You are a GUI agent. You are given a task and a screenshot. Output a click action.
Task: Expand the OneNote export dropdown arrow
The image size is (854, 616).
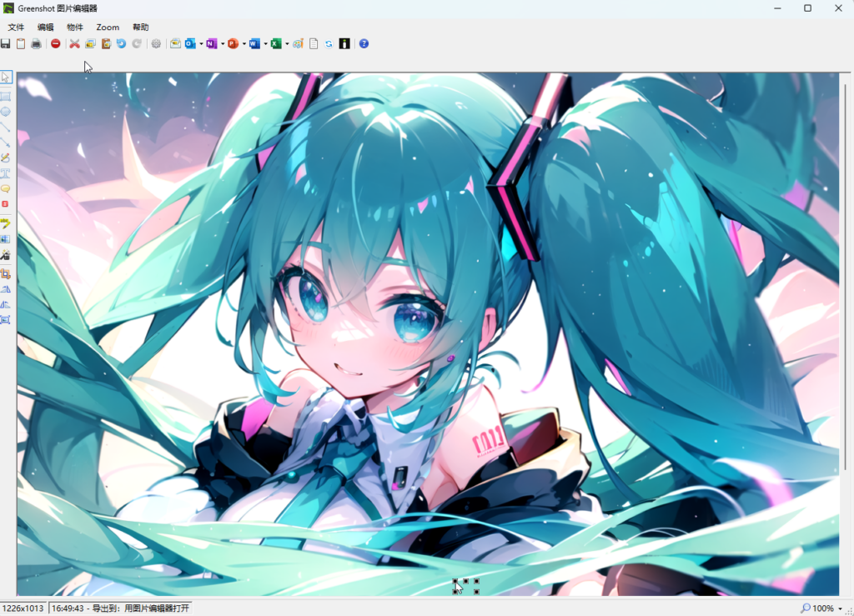click(223, 44)
